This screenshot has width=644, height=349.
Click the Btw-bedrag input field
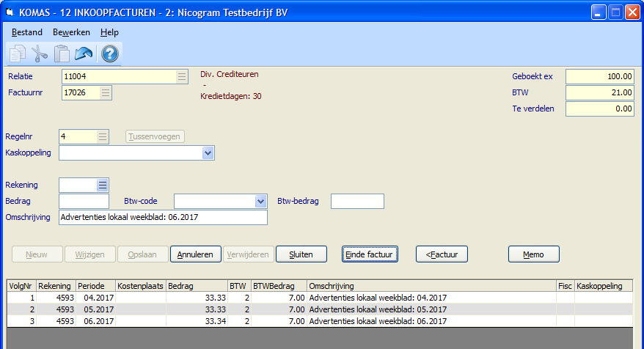357,201
